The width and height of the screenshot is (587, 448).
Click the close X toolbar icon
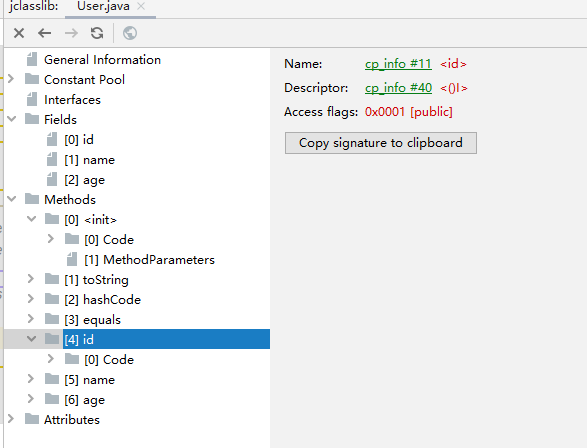pyautogui.click(x=19, y=33)
